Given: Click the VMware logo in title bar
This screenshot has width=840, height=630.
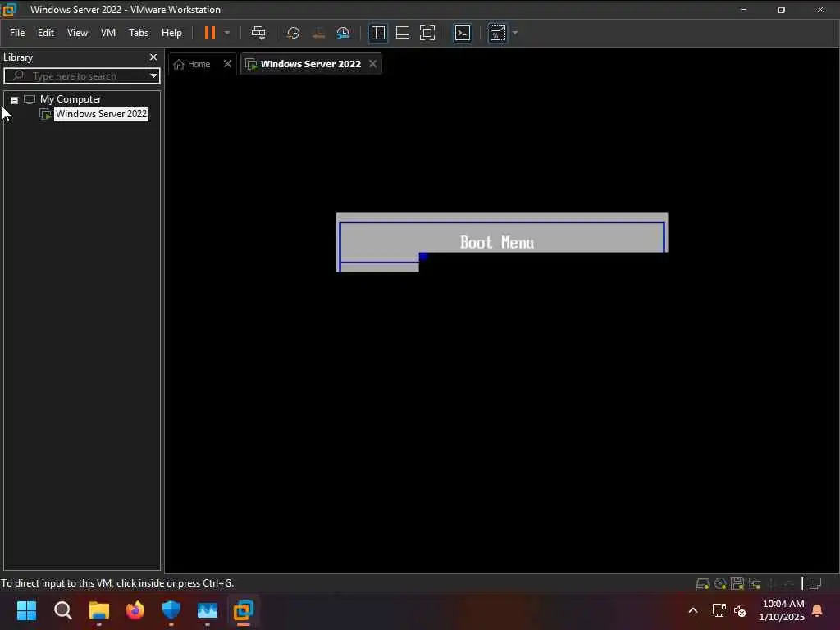Looking at the screenshot, I should point(9,9).
